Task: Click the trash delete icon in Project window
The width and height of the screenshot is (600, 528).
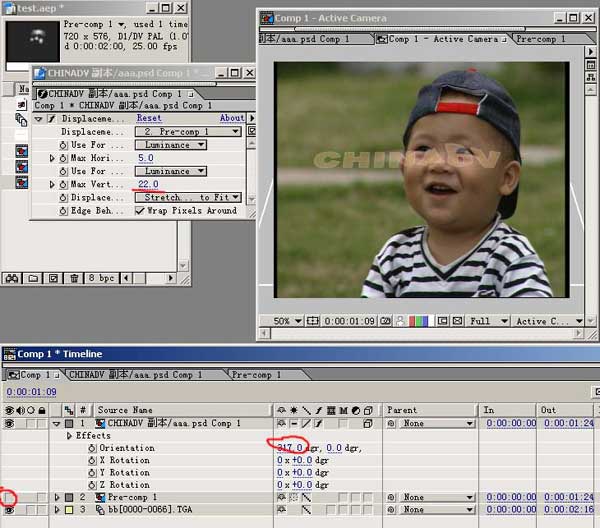Action: (x=74, y=278)
